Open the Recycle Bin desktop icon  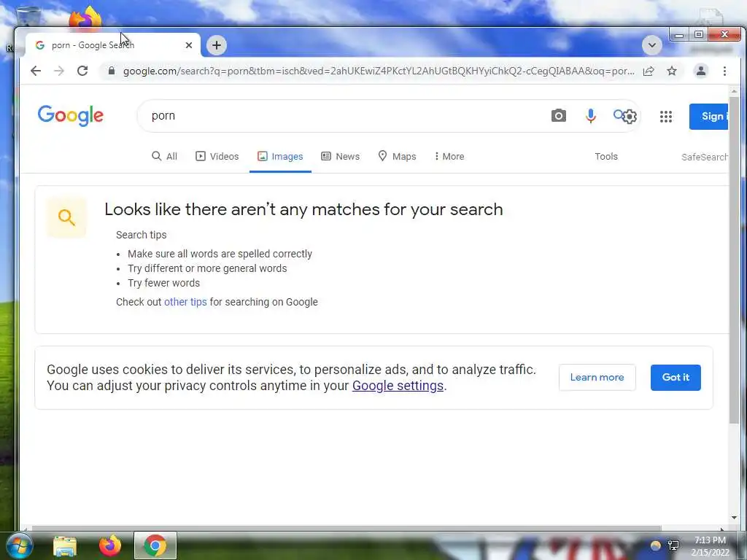pyautogui.click(x=28, y=17)
